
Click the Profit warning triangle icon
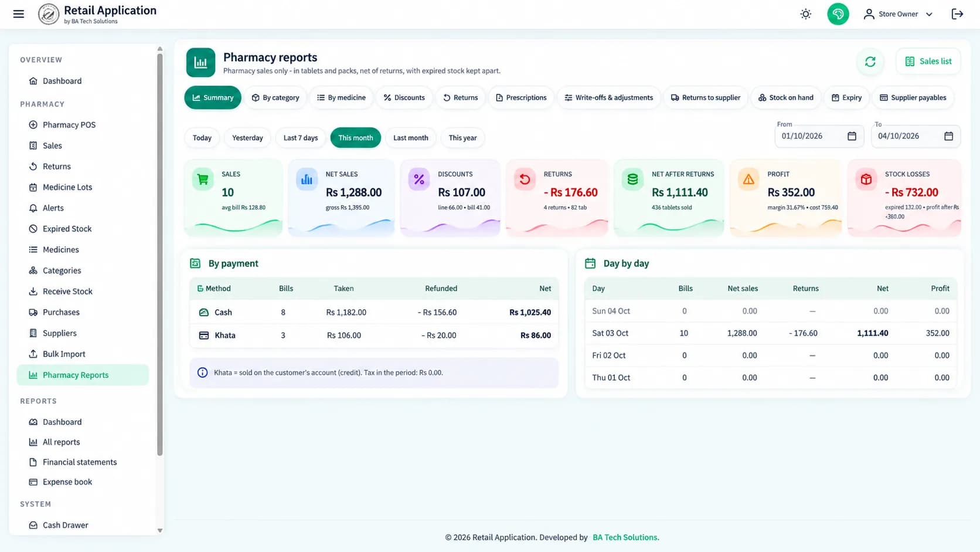(x=748, y=180)
